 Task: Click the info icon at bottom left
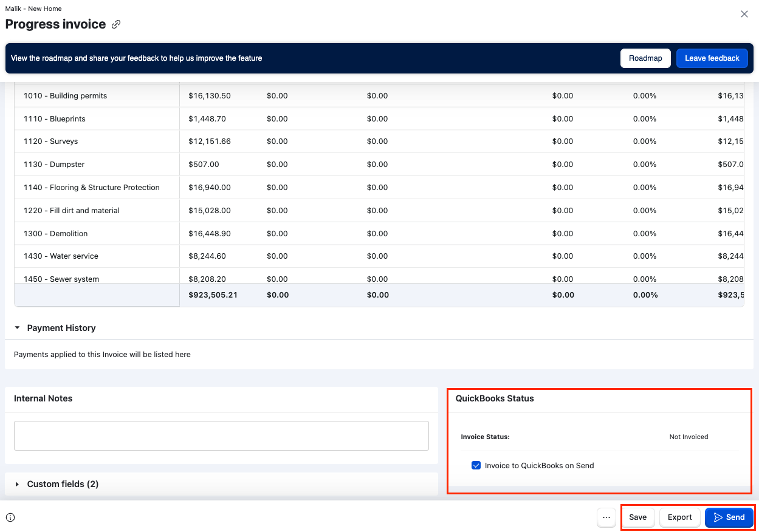(10, 517)
